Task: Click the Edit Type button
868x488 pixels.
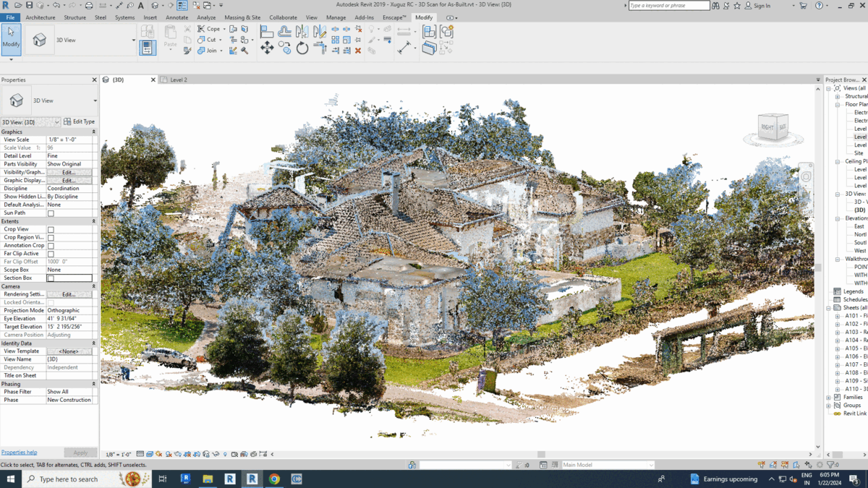Action: (x=79, y=122)
